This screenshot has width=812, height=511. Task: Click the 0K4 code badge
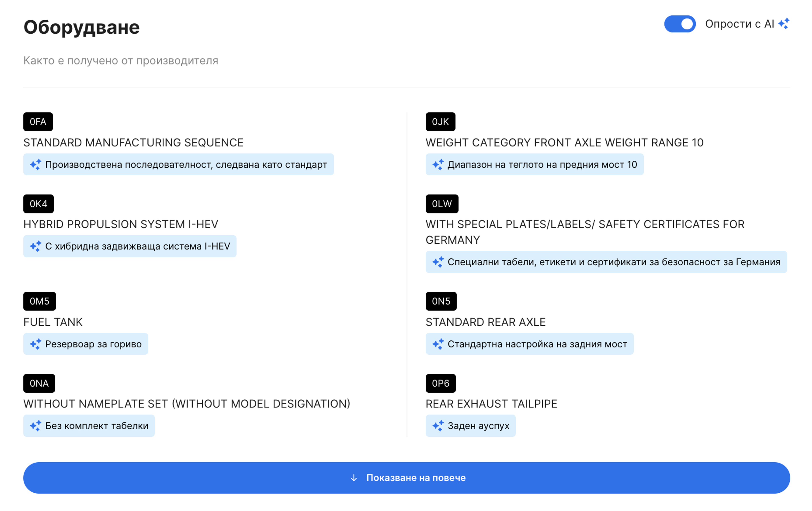(x=38, y=204)
